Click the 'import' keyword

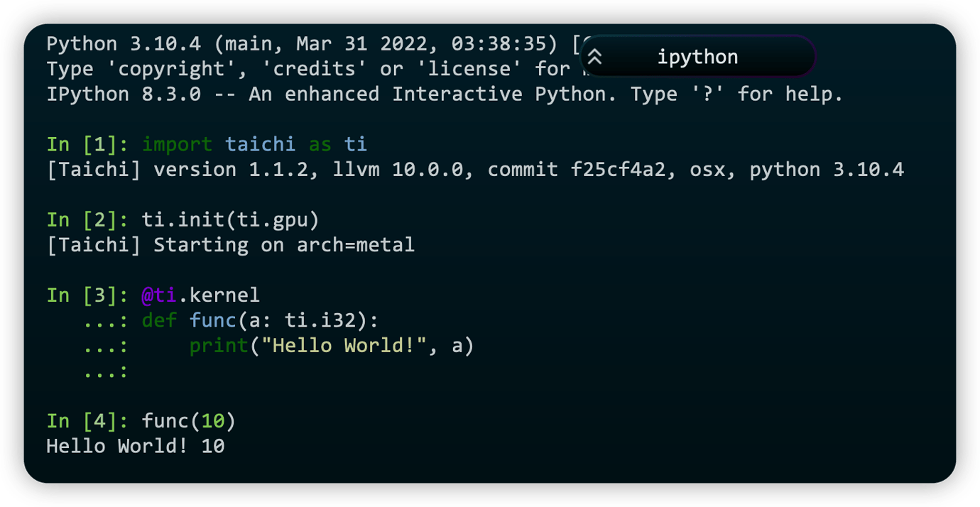point(177,144)
